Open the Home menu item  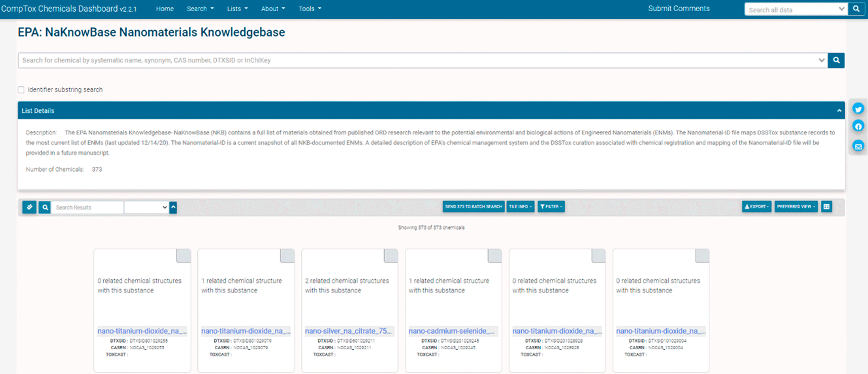pyautogui.click(x=165, y=9)
